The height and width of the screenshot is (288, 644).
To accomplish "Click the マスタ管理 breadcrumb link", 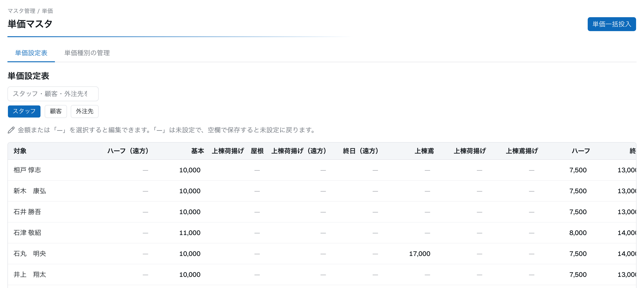I will tap(21, 11).
